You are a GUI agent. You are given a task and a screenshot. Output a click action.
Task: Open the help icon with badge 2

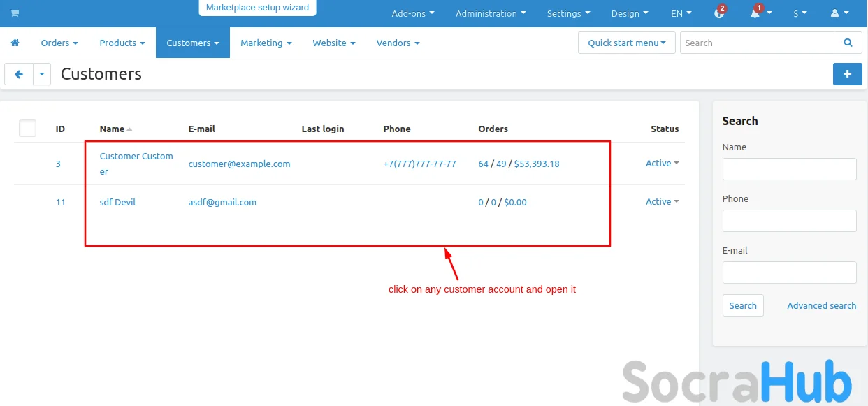pyautogui.click(x=720, y=13)
